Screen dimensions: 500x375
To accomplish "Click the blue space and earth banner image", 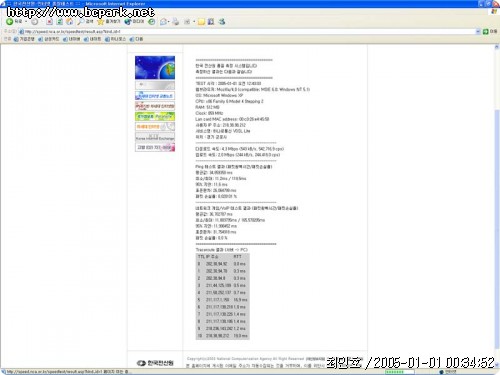I will coord(155,68).
